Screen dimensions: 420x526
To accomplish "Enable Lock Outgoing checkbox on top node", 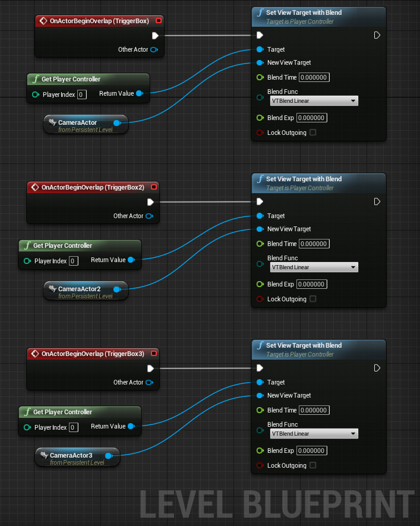I will click(x=313, y=133).
